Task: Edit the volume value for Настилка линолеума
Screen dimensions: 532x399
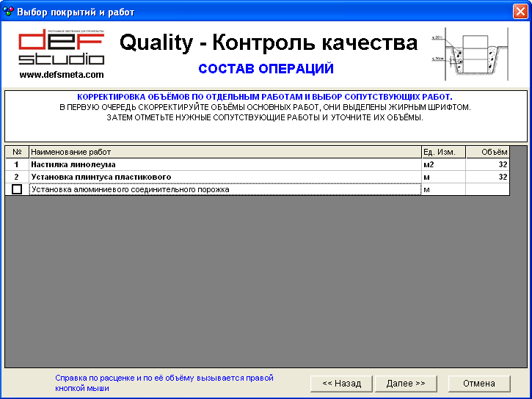Action: [x=487, y=165]
